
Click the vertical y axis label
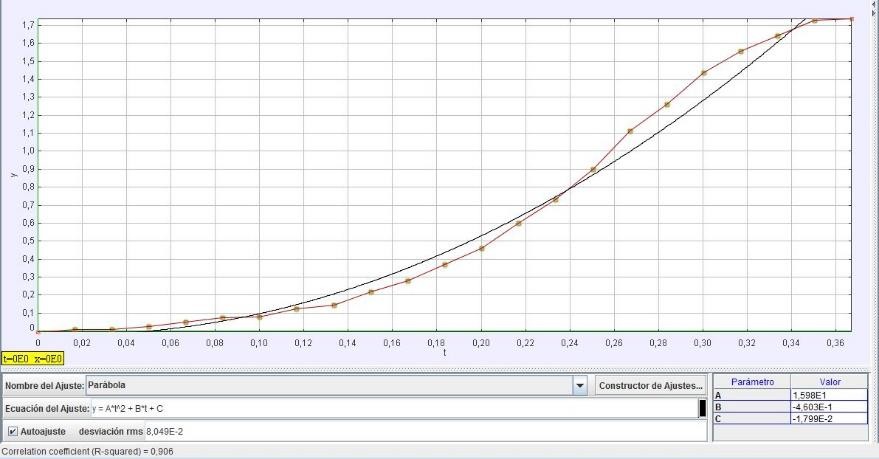pyautogui.click(x=14, y=173)
